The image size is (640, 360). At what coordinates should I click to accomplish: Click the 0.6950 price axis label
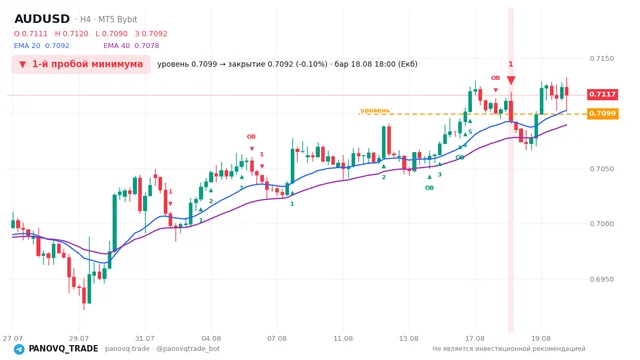[x=602, y=279]
